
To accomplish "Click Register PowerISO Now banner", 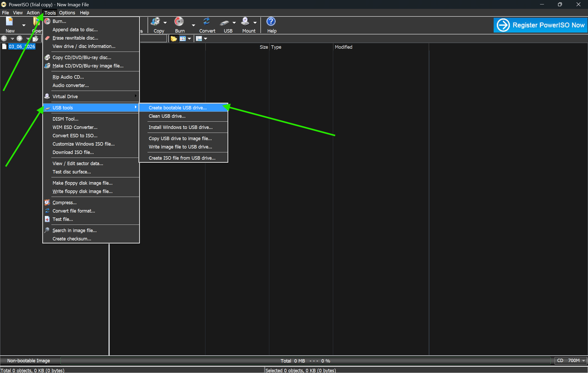I will coord(540,25).
